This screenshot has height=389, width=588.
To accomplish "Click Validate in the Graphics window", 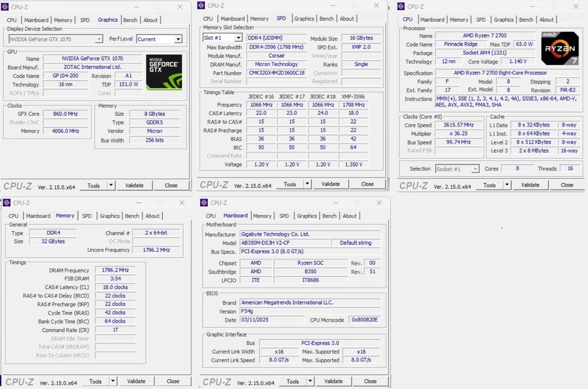I will pos(134,185).
